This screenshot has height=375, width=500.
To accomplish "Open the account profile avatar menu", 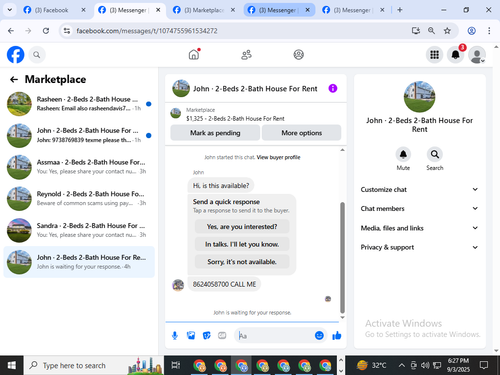I will pos(477,55).
